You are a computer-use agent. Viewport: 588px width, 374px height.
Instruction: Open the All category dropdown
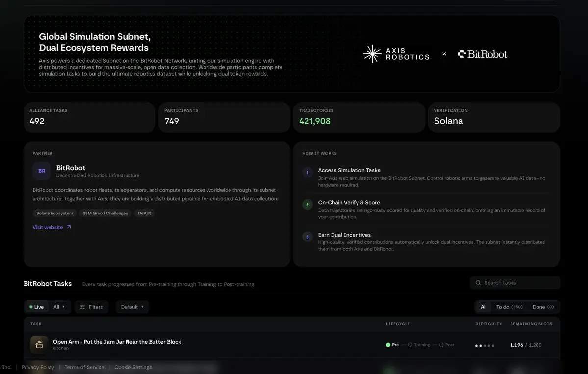coord(59,307)
